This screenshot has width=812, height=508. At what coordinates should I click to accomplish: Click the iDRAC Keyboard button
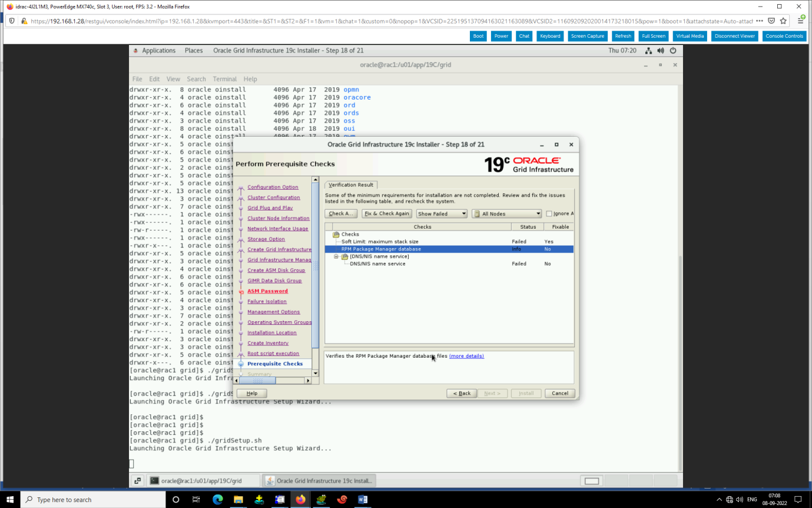pyautogui.click(x=550, y=36)
